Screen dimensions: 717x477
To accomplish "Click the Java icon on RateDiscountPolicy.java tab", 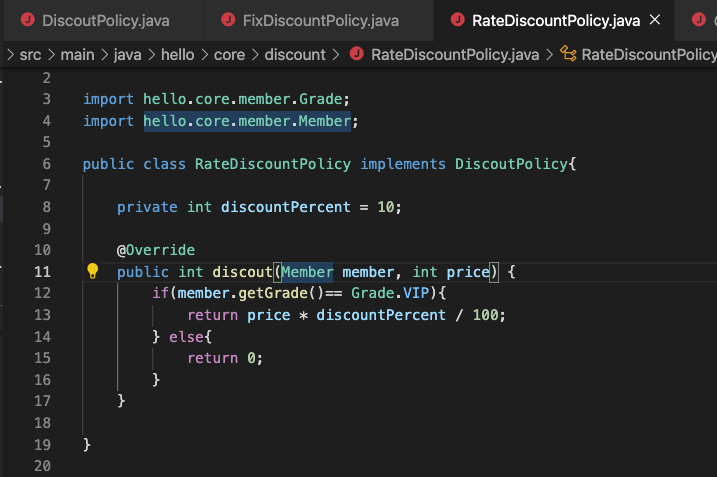I will coord(457,20).
